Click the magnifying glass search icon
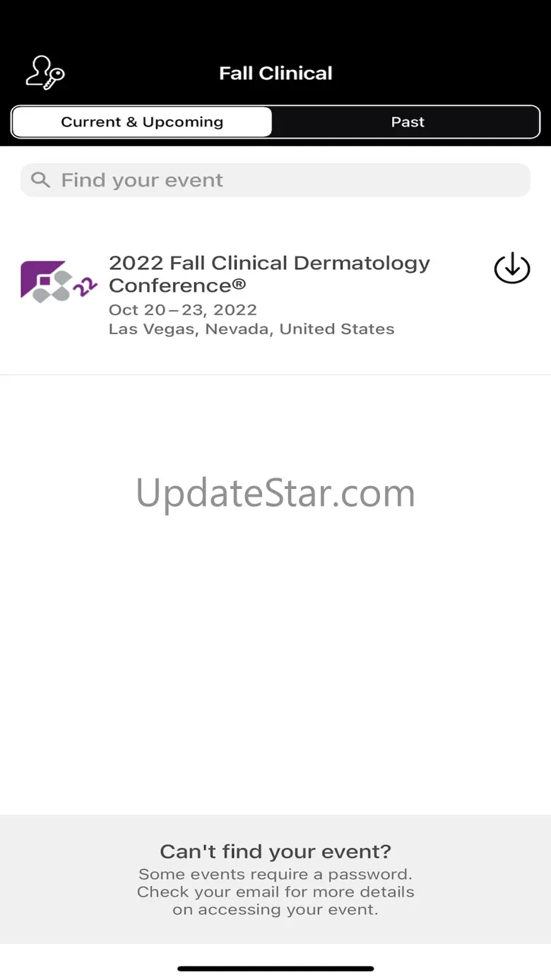 41,180
